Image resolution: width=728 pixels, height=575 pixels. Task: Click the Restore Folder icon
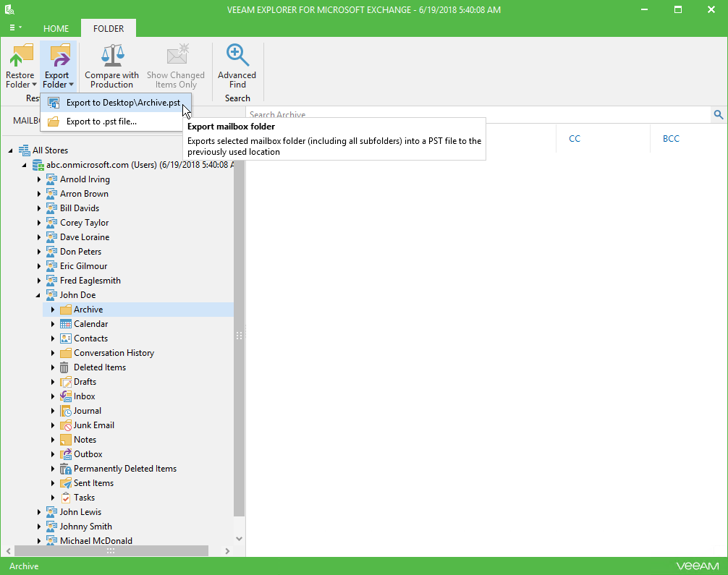pyautogui.click(x=21, y=55)
